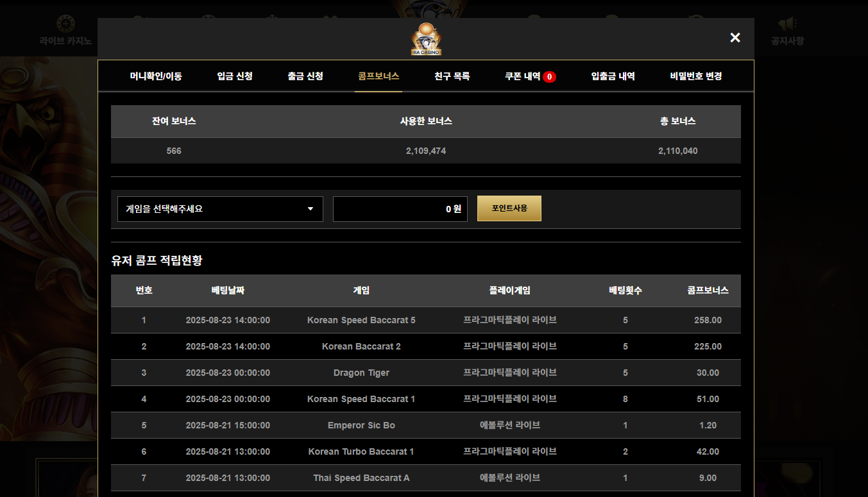Select the Korean Turbo Baccarat 1 cell
This screenshot has width=868, height=497.
pos(361,451)
